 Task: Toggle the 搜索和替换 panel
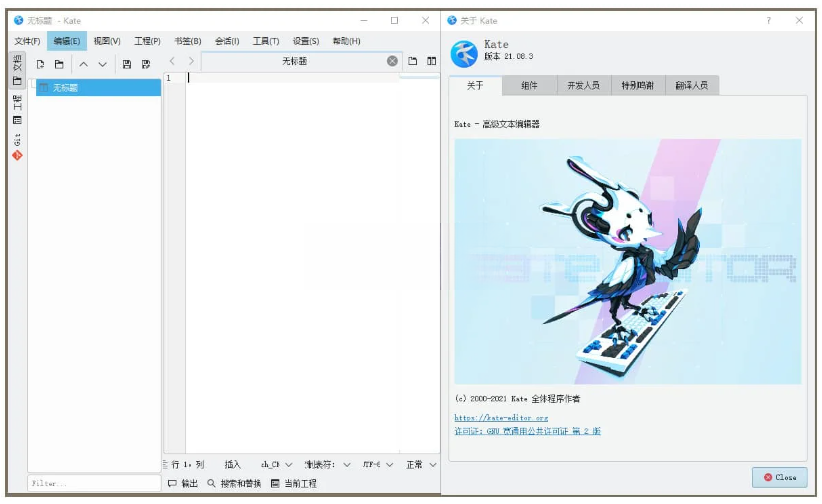(234, 484)
